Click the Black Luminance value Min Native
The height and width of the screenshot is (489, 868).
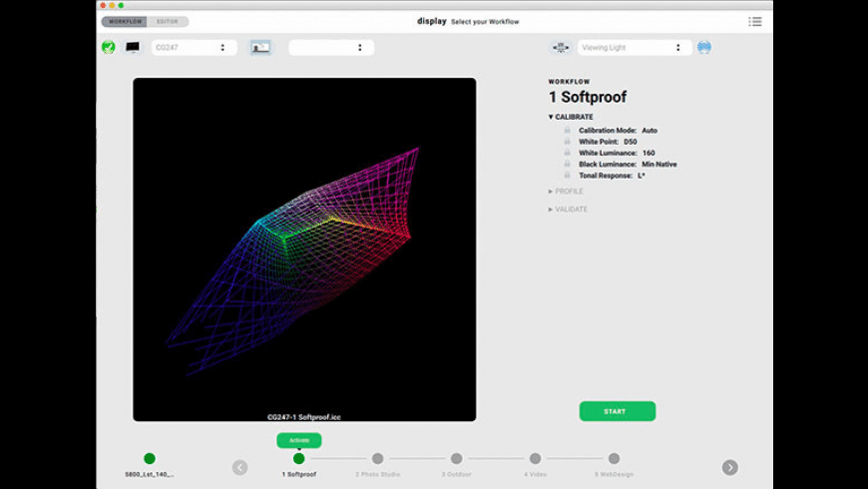click(x=659, y=164)
